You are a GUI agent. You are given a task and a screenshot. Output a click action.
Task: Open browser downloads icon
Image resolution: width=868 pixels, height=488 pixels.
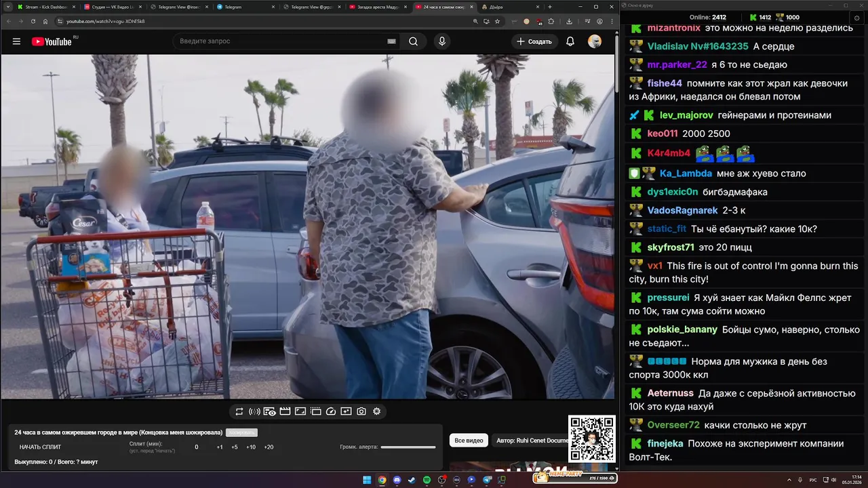point(569,21)
